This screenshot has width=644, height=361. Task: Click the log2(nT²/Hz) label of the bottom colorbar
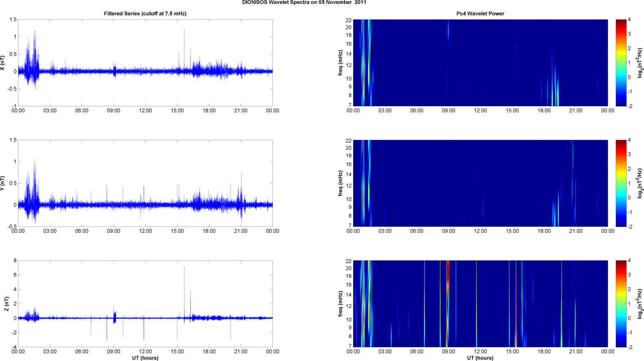click(x=640, y=304)
